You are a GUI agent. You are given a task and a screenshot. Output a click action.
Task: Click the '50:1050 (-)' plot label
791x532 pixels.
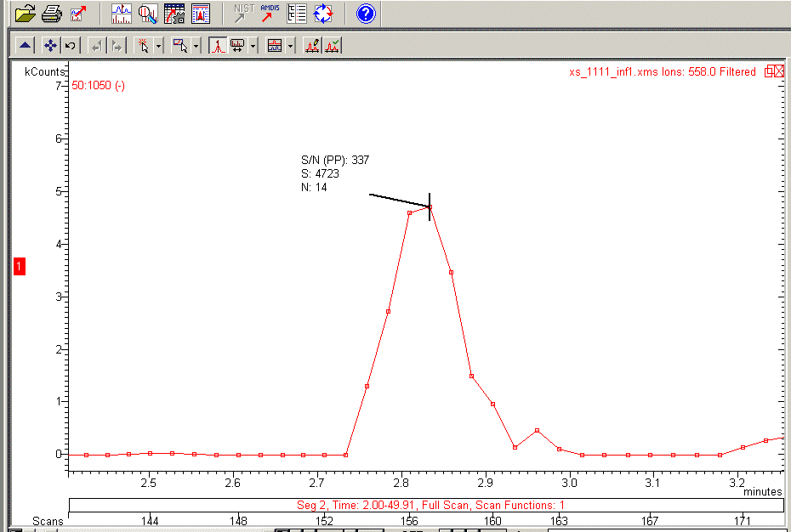(99, 86)
